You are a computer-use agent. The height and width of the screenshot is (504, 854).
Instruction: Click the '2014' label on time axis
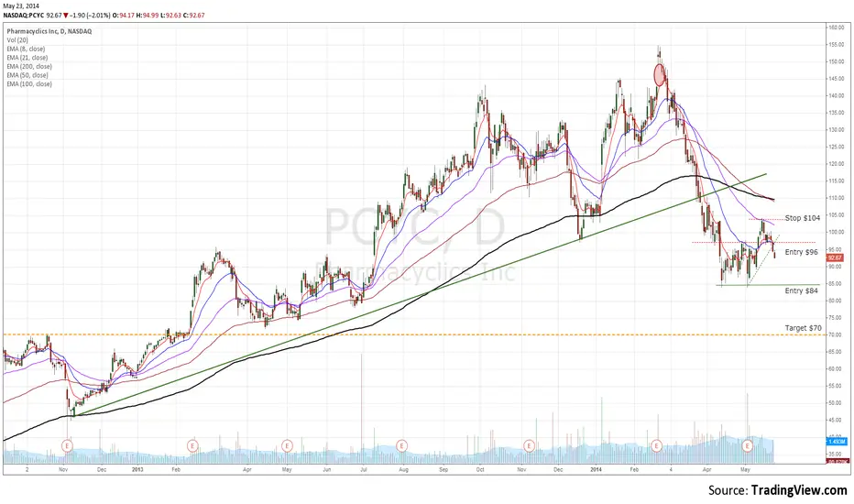pos(596,469)
